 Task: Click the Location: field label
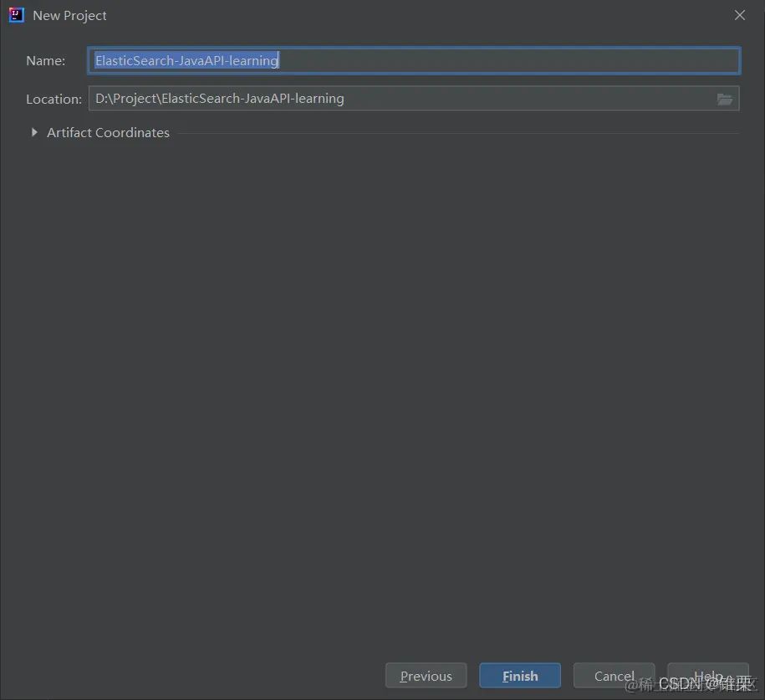pos(54,99)
